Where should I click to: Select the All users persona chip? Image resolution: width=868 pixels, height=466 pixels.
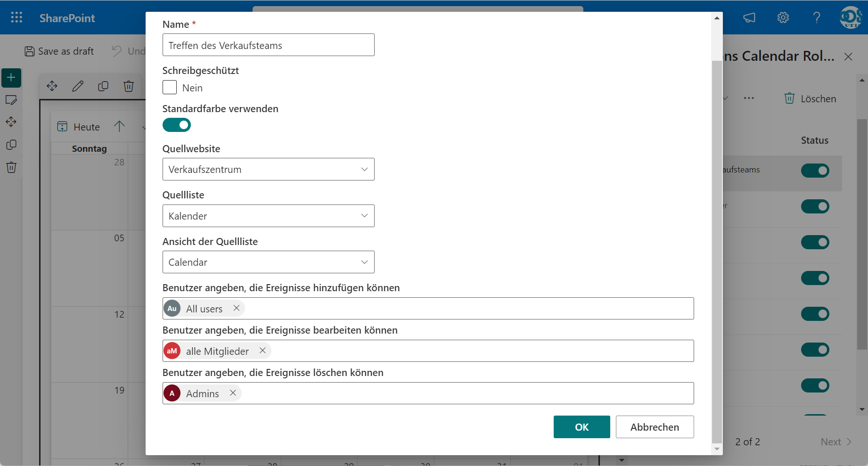tap(204, 308)
